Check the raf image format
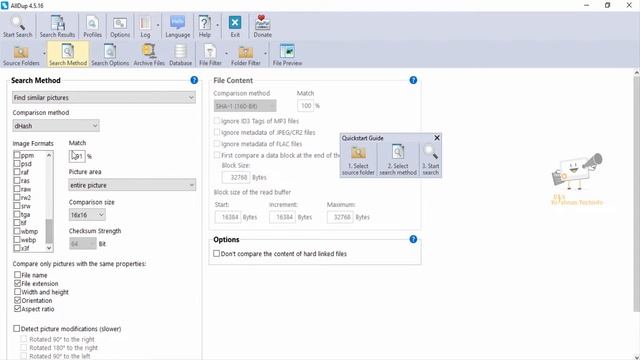This screenshot has height=360, width=640. 17,172
